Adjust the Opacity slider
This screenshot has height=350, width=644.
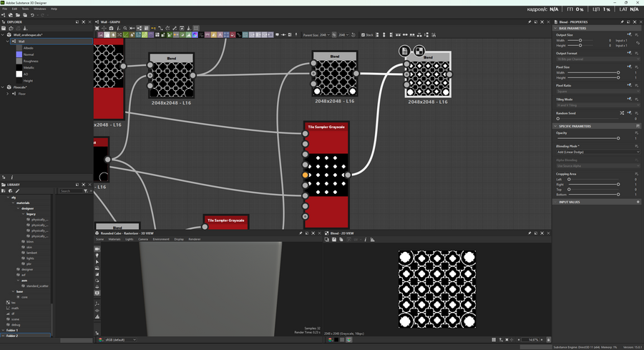[618, 138]
